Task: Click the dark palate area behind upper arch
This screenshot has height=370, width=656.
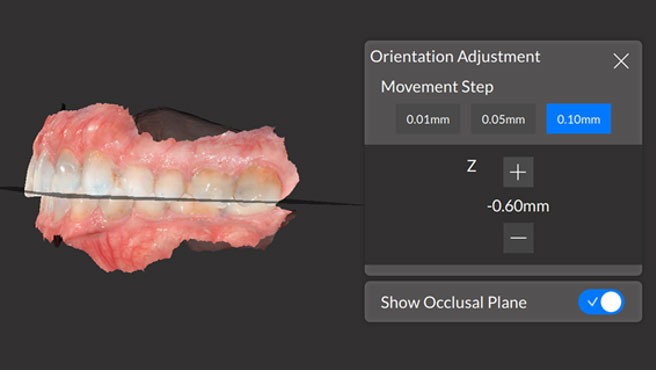Action: coord(176,123)
